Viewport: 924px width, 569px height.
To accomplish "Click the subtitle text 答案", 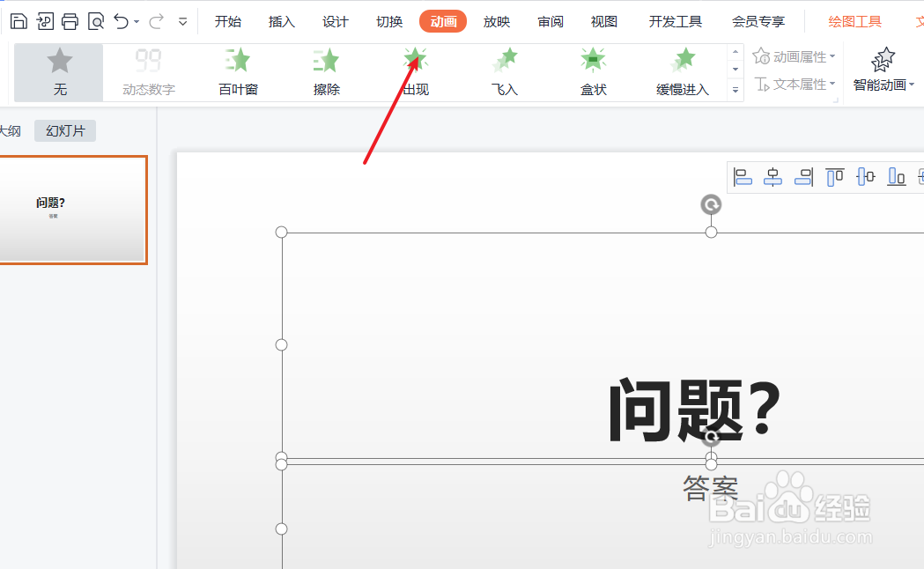I will (711, 488).
